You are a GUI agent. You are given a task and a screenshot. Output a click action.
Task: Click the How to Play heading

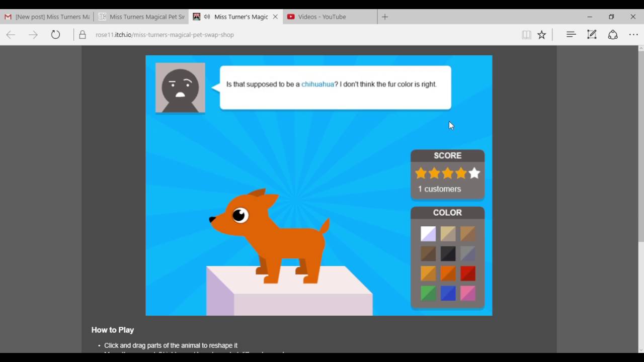click(x=113, y=330)
